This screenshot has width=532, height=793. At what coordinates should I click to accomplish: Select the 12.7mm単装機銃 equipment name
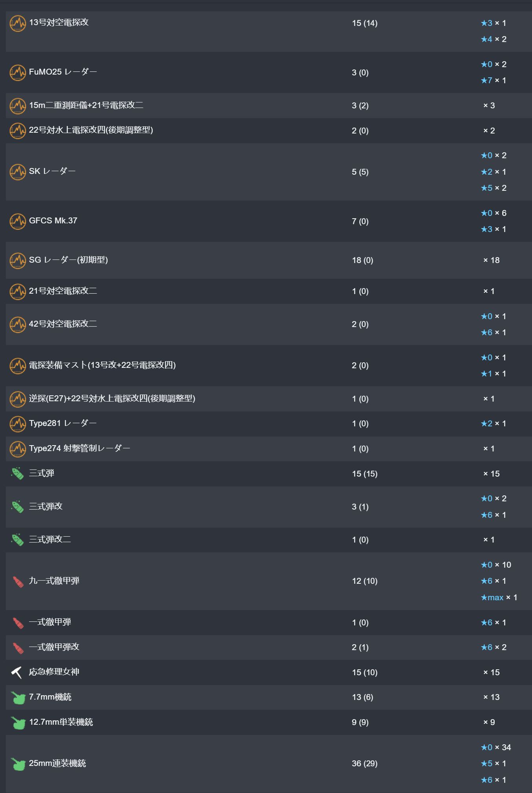pyautogui.click(x=61, y=722)
